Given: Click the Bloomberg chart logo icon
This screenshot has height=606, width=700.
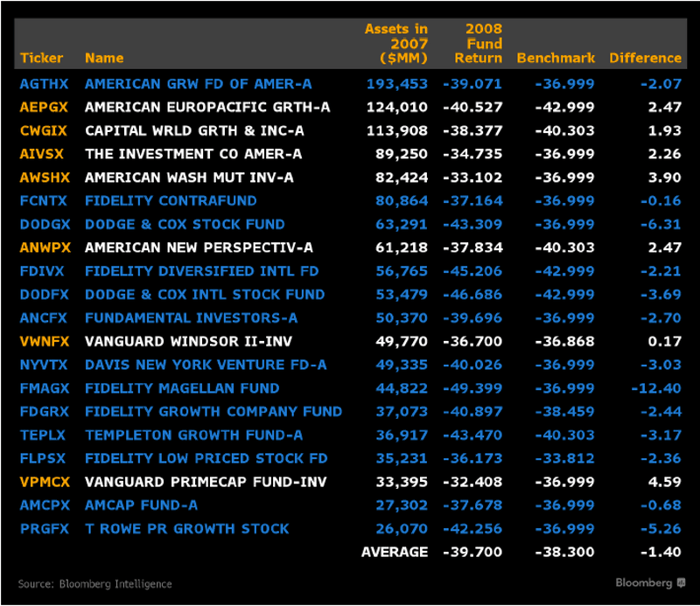Looking at the screenshot, I should click(x=682, y=582).
